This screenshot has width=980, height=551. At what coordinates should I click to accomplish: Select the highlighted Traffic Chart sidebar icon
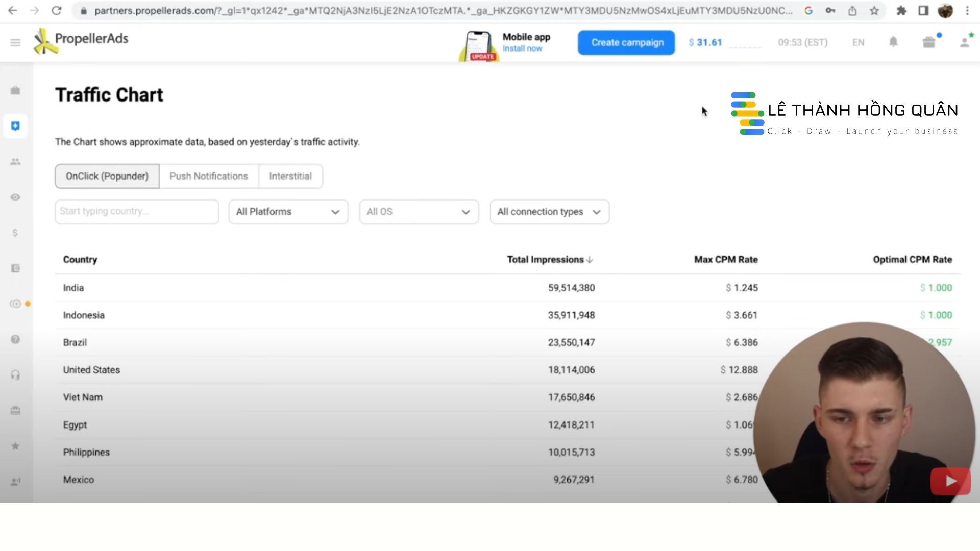click(15, 126)
